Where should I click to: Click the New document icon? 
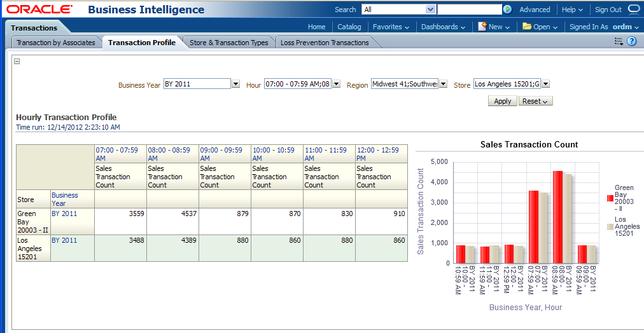[x=482, y=27]
